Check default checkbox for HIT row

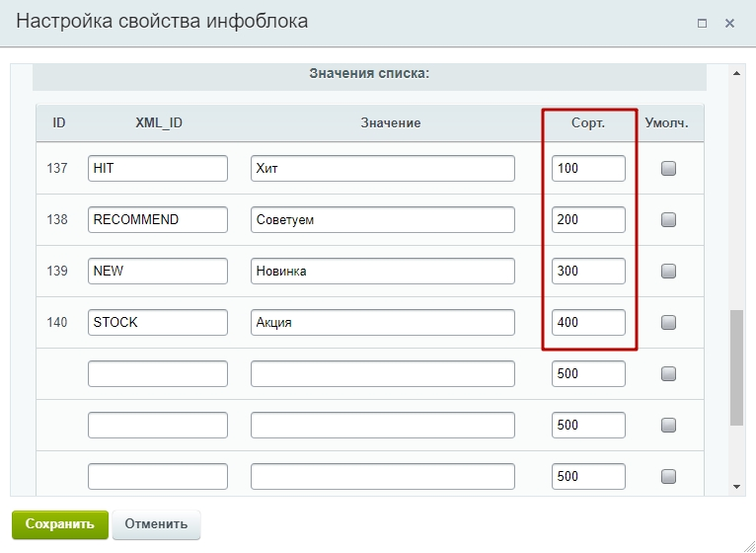point(668,169)
